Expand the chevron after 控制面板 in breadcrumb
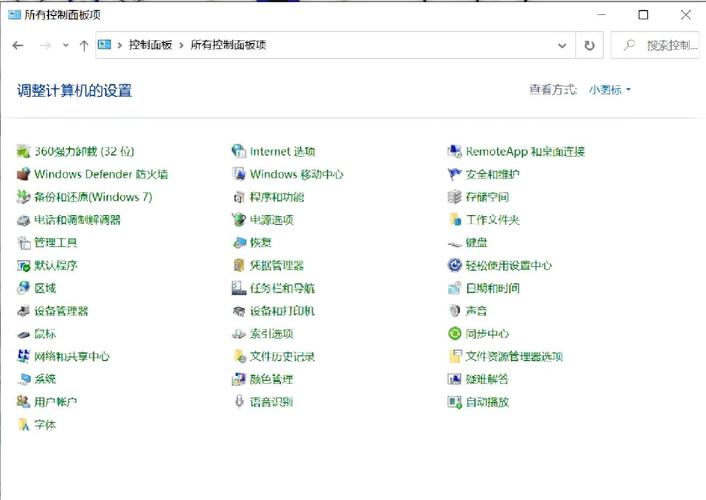706x500 pixels. [181, 45]
